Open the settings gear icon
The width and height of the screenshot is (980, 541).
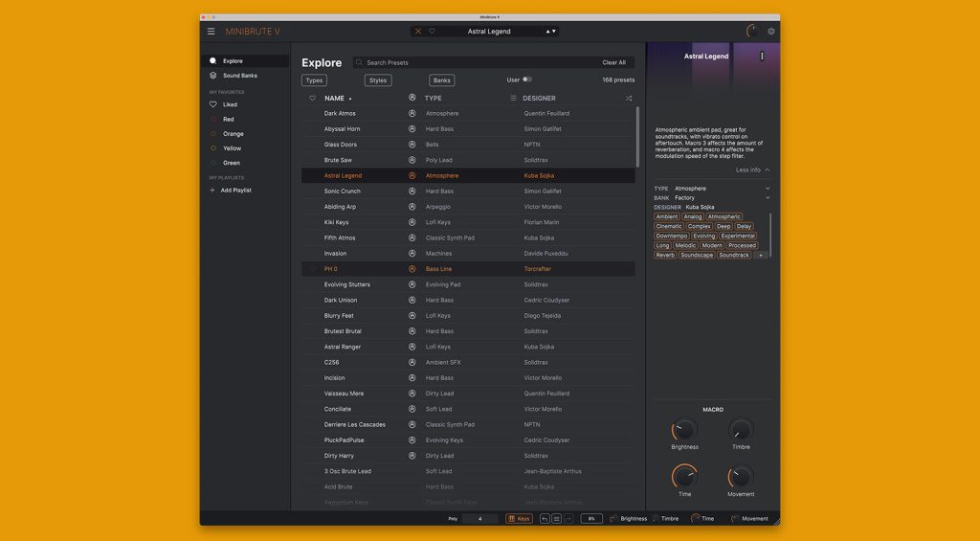(771, 32)
